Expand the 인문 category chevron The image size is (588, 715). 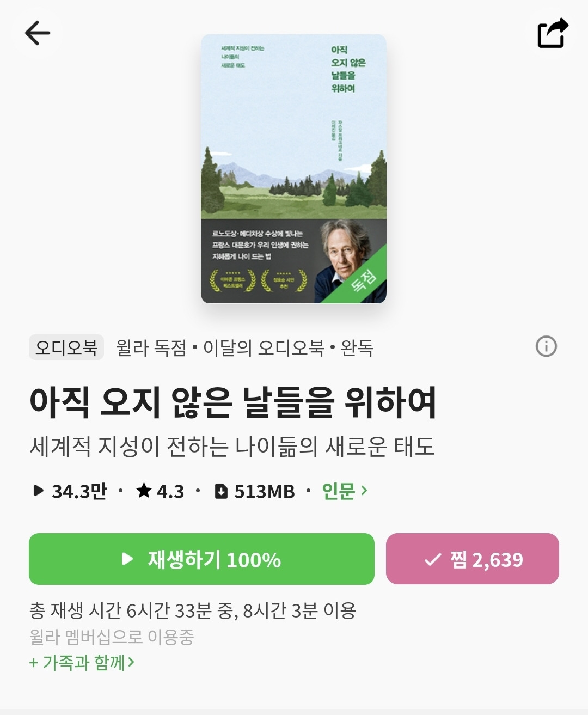[364, 491]
